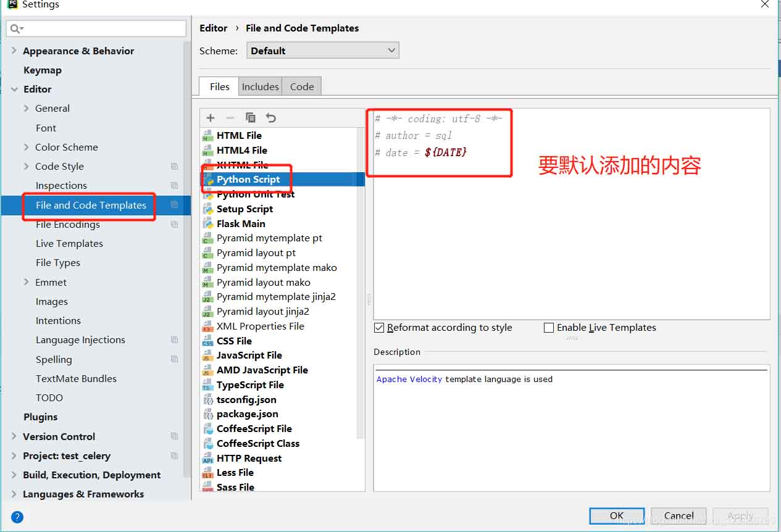
Task: Switch to the Code tab
Action: point(302,86)
